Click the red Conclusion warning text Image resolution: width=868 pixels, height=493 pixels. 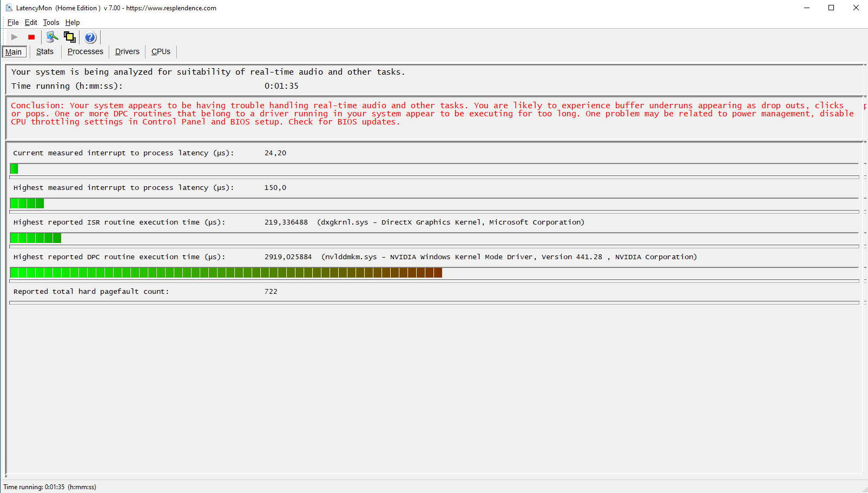[x=433, y=114]
